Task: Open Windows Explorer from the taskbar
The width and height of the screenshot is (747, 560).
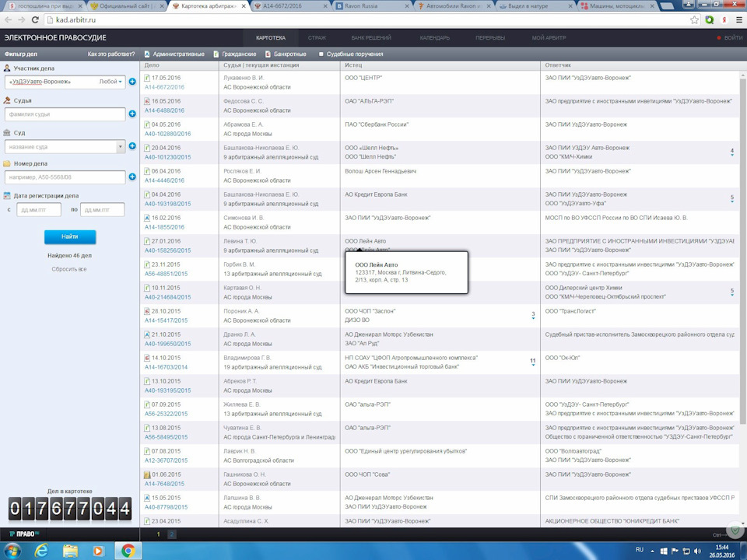Action: (x=70, y=551)
